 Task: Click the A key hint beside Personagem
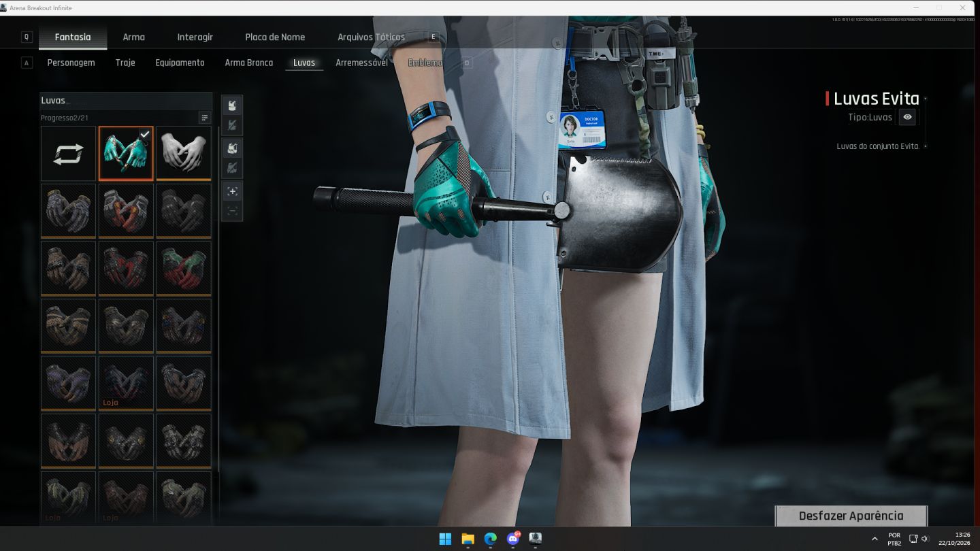click(27, 63)
